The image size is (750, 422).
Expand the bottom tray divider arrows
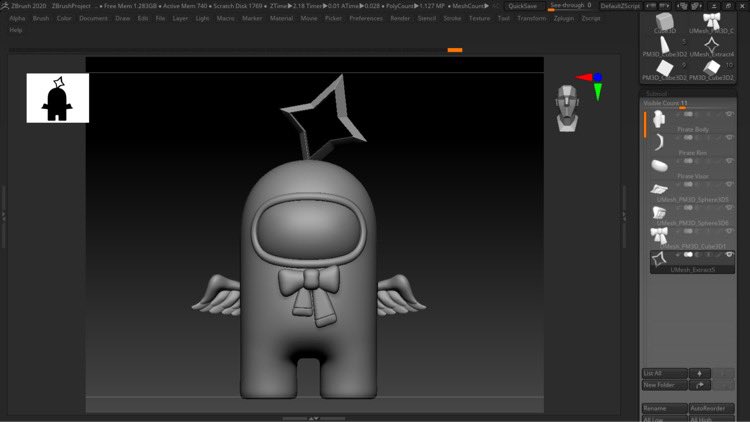point(313,419)
